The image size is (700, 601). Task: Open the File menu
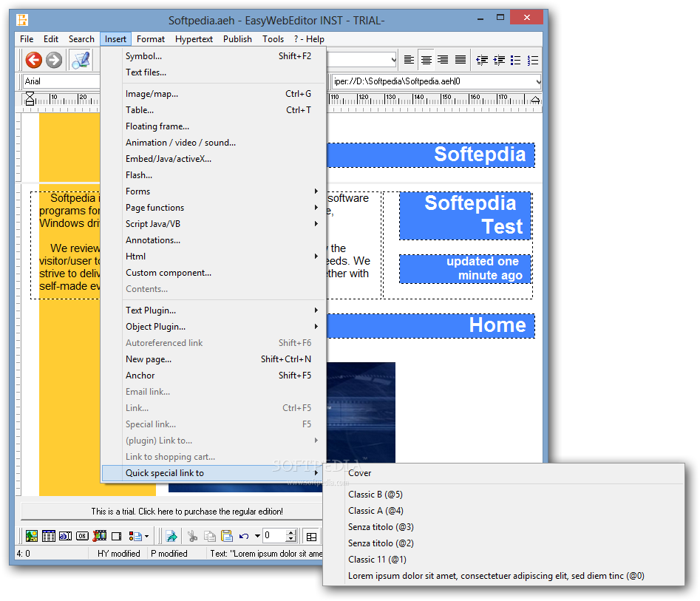[27, 39]
